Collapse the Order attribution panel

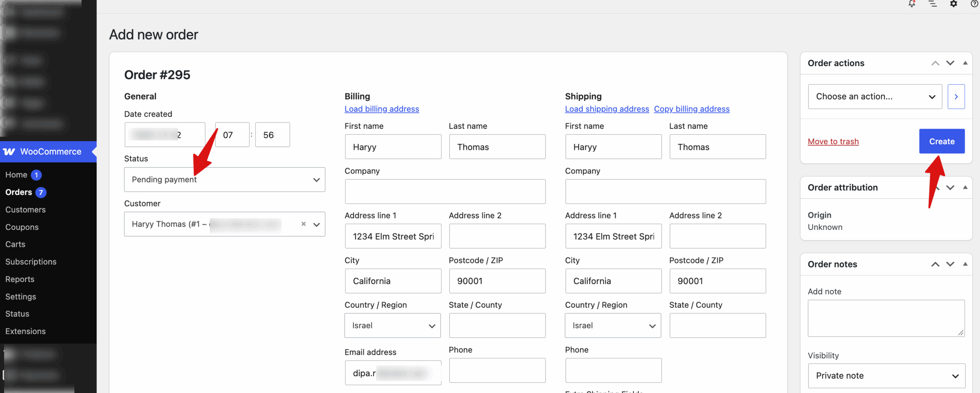coord(965,188)
